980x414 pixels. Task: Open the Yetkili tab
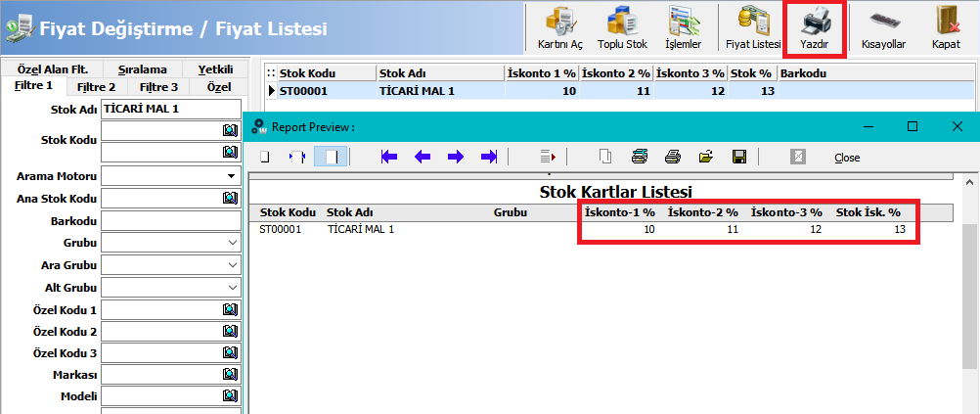[215, 69]
